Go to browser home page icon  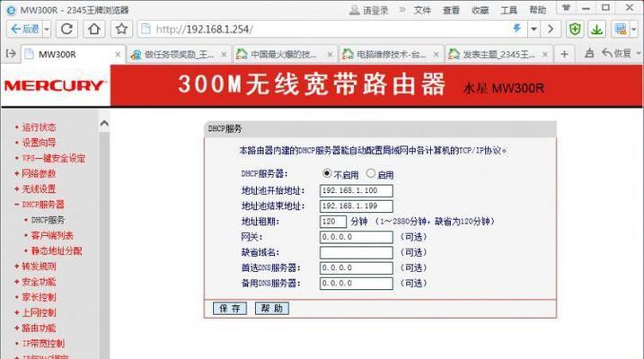tap(94, 29)
